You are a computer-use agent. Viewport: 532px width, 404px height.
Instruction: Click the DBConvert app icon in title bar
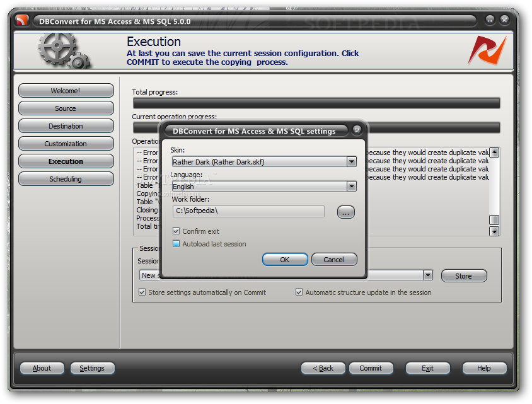(x=21, y=21)
